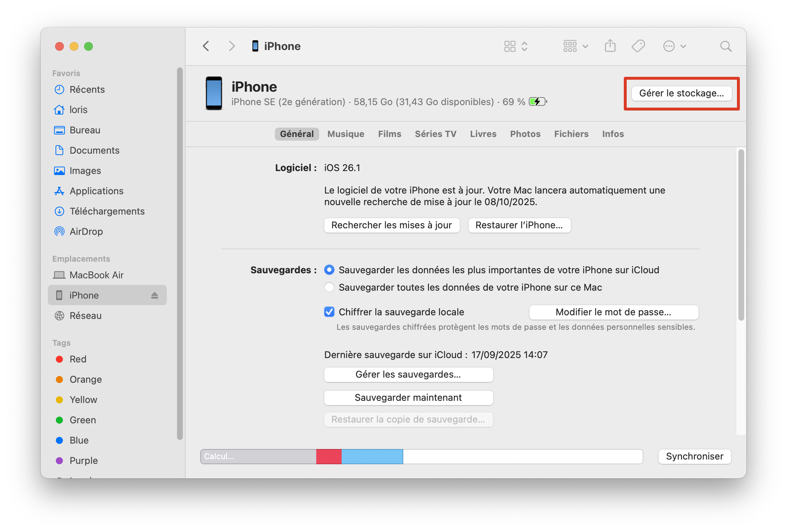Screen dimensions: 787x532
Task: Open the Séries TV tab
Action: pyautogui.click(x=436, y=134)
